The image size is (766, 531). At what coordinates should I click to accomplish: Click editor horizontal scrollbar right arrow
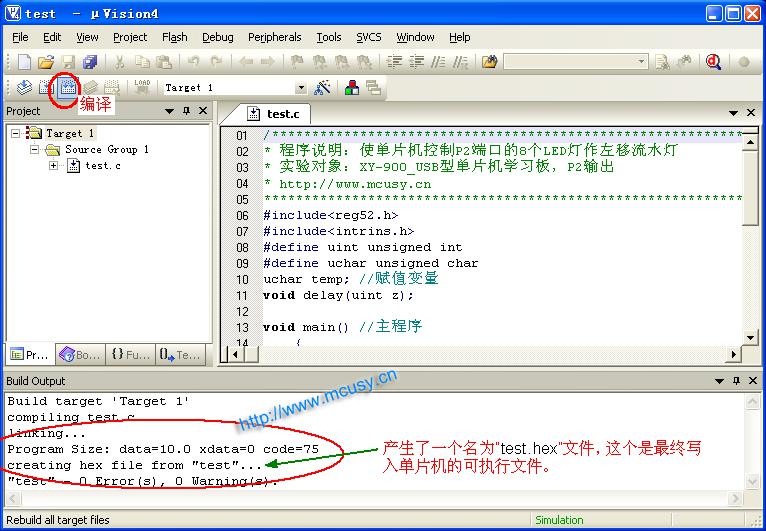click(x=733, y=354)
